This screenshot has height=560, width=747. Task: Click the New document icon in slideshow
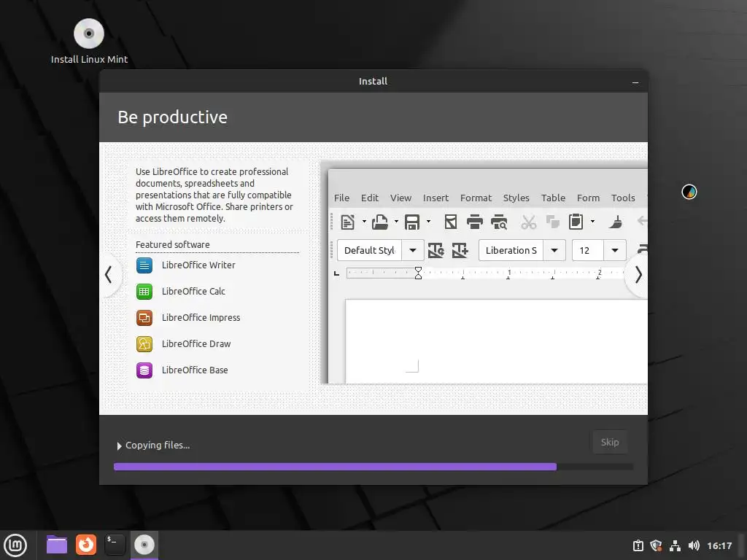pyautogui.click(x=348, y=222)
